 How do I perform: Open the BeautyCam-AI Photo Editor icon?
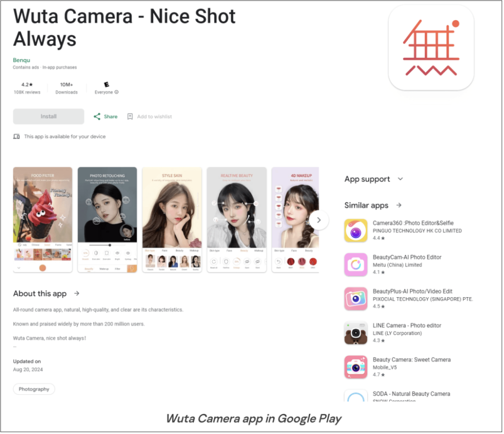(355, 264)
